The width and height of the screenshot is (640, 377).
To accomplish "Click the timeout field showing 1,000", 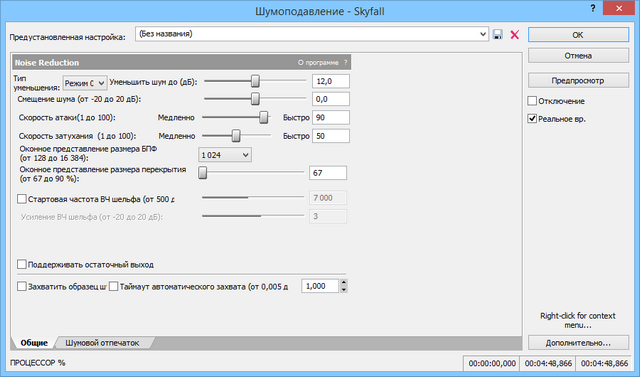I will click(x=320, y=286).
